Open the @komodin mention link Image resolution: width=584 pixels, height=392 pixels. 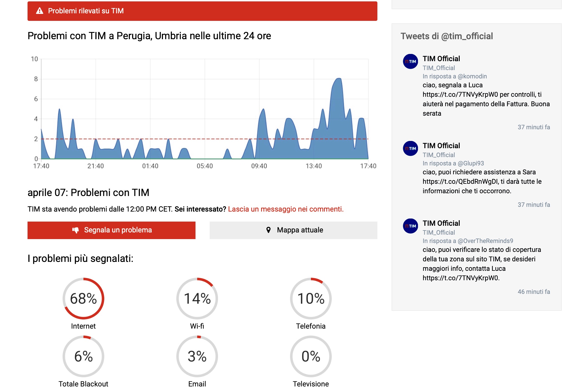point(472,76)
